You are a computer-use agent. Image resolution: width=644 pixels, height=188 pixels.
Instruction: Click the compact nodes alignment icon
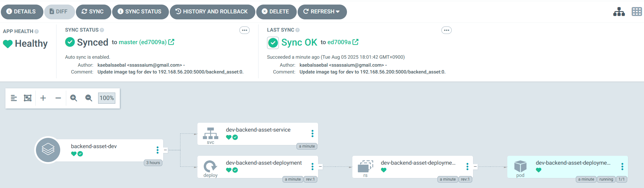point(14,98)
